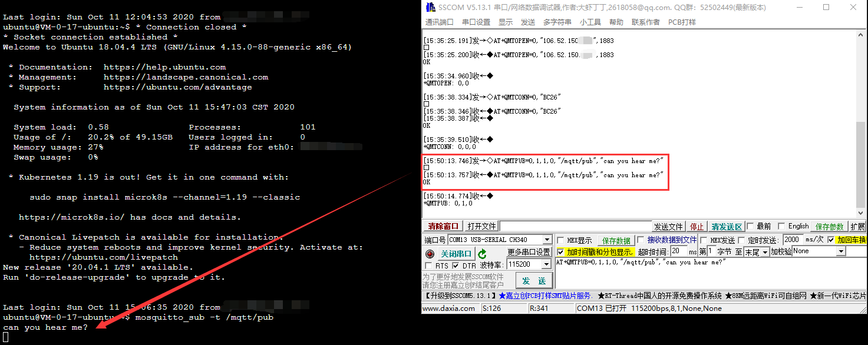Toggle the English language checkbox
This screenshot has width=868, height=345.
(x=781, y=226)
